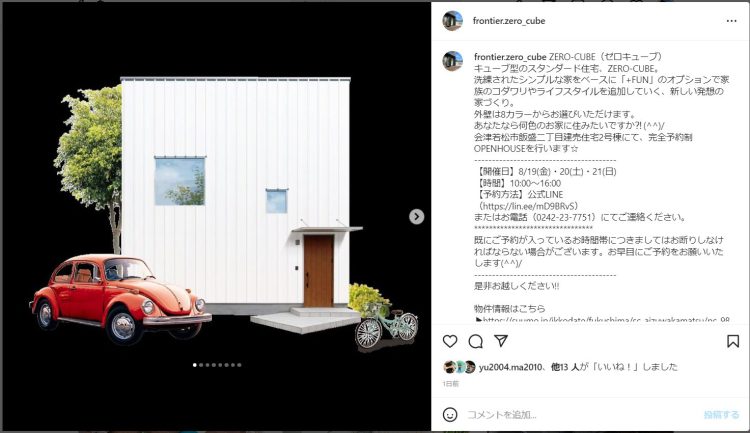
Task: Advance to next photo with arrow
Action: tap(417, 217)
